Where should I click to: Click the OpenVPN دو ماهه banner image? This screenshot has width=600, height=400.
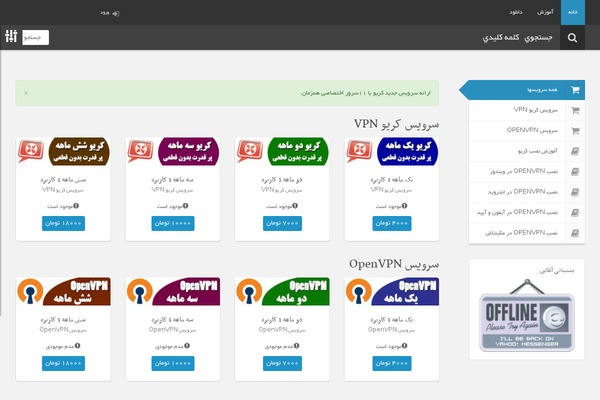click(282, 292)
